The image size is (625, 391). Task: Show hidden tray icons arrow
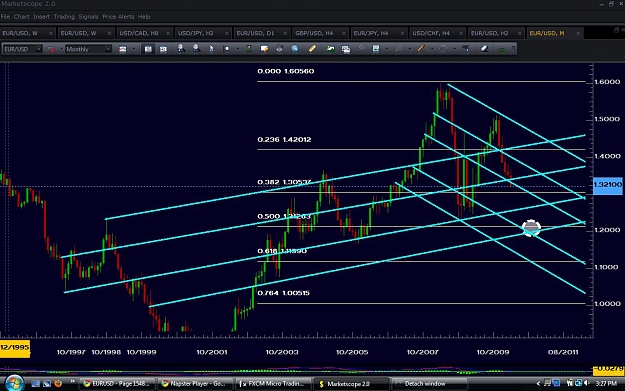click(x=538, y=384)
